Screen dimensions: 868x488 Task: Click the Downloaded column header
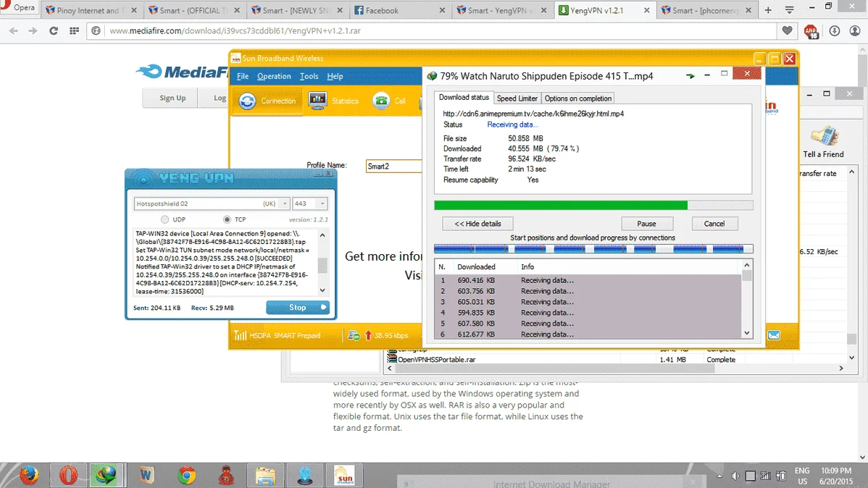point(476,266)
